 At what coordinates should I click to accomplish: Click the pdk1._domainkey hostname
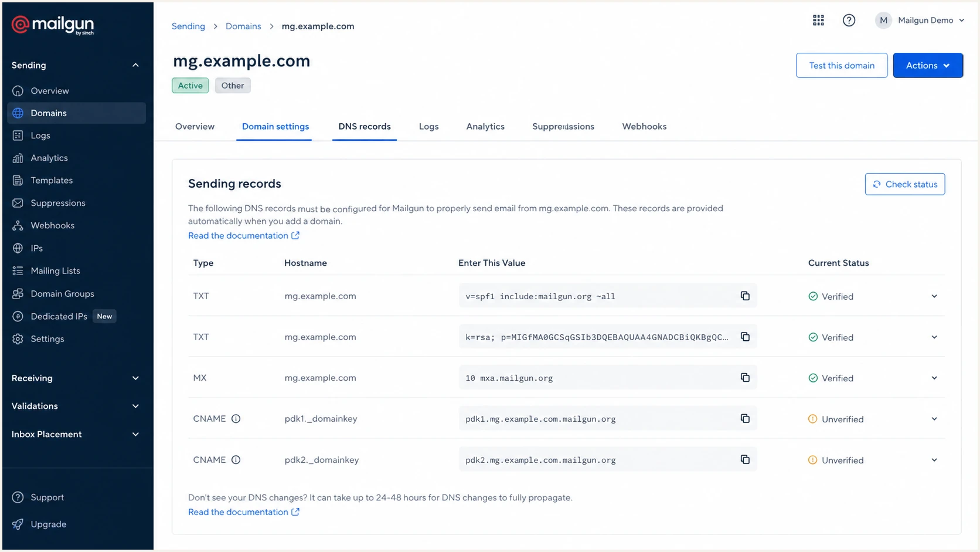[x=321, y=419]
